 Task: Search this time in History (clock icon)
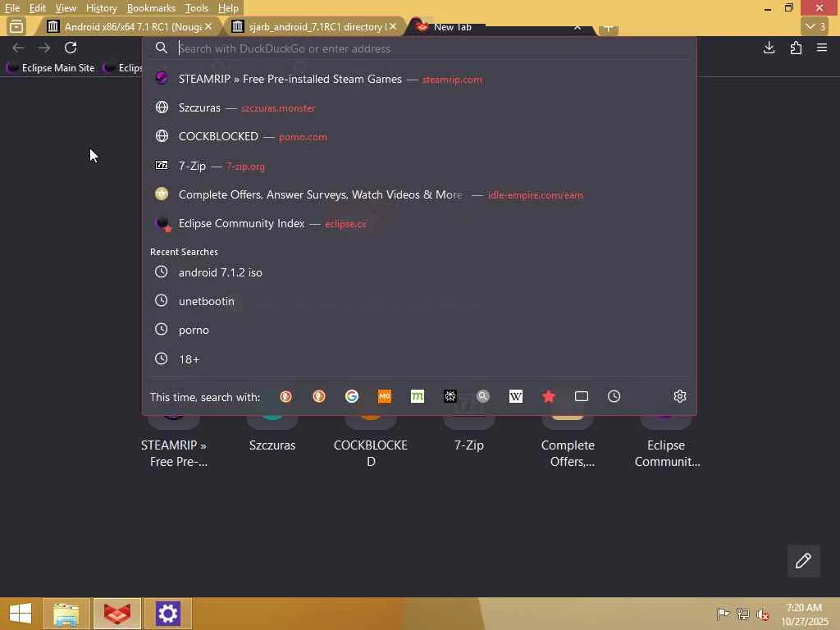point(614,396)
